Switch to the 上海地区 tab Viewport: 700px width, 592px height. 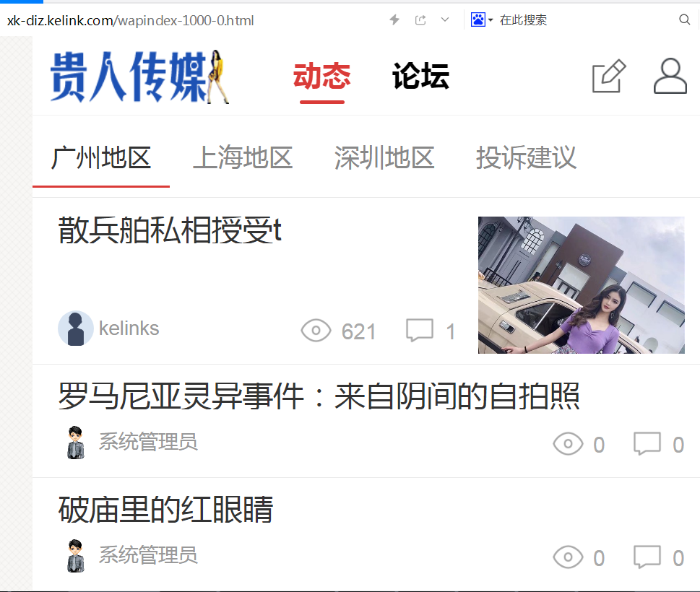pyautogui.click(x=243, y=157)
